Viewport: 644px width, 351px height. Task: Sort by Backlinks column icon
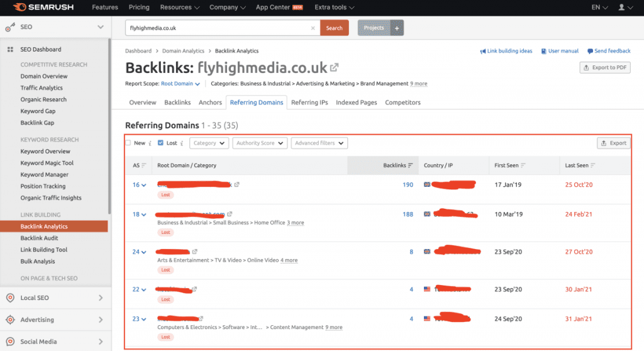point(410,165)
